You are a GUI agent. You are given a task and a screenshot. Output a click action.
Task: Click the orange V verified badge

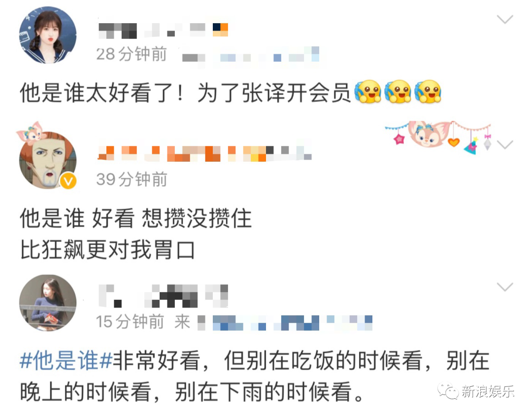click(68, 181)
